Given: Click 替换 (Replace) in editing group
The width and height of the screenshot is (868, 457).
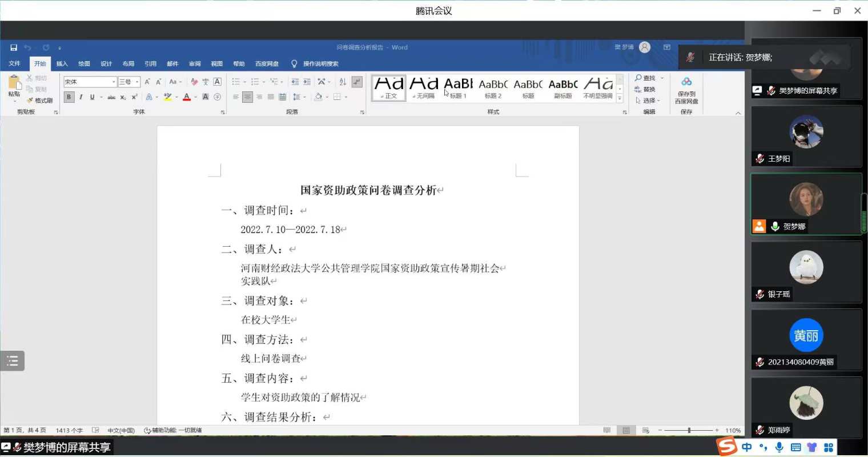Looking at the screenshot, I should coord(645,90).
